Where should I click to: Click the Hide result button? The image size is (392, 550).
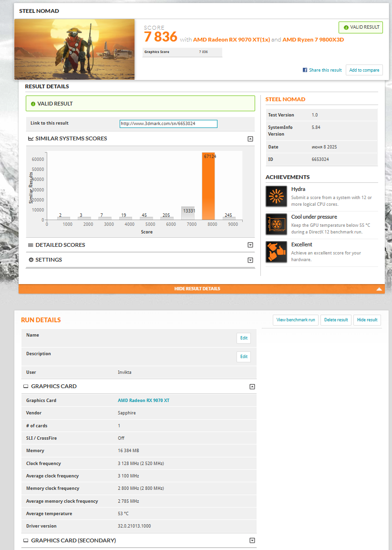pyautogui.click(x=367, y=320)
